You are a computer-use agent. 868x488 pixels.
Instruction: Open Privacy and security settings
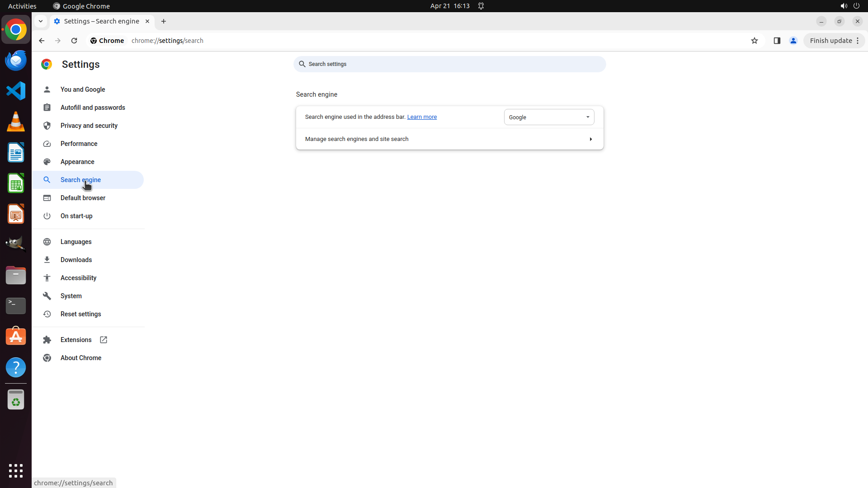point(89,126)
